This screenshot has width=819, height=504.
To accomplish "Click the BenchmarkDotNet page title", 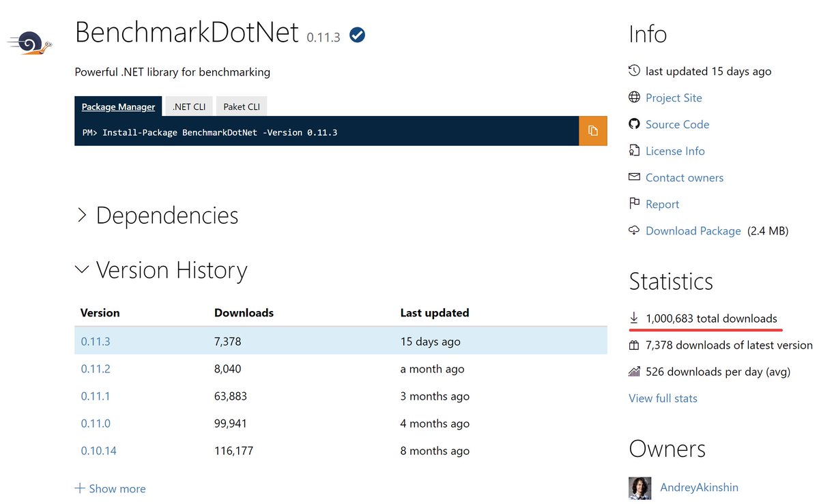I will pos(187,32).
